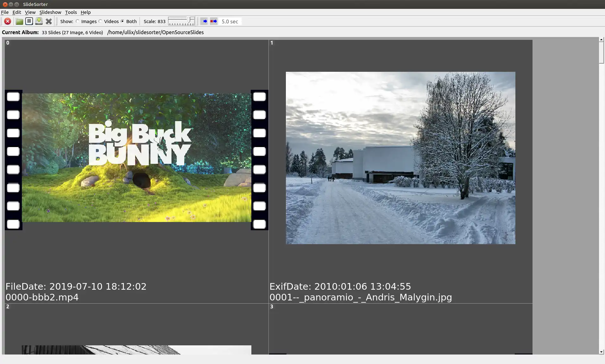605x364 pixels.
Task: Open the View menu
Action: pyautogui.click(x=30, y=12)
